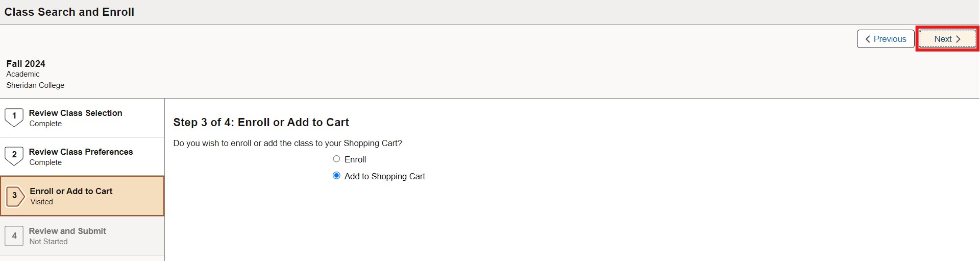
Task: Click the Add to Shopping Cart label
Action: point(384,176)
